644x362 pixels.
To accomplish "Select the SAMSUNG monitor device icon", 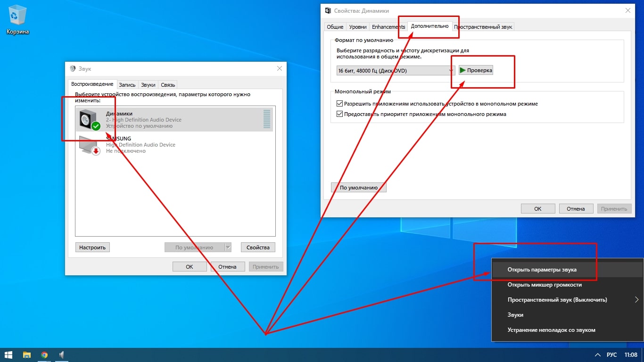I will coord(90,145).
